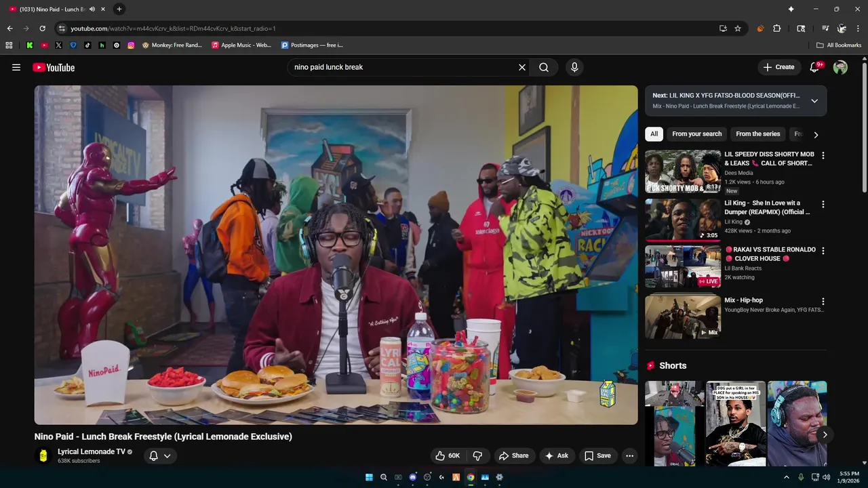Mute the tab via speaker icon

coord(92,9)
